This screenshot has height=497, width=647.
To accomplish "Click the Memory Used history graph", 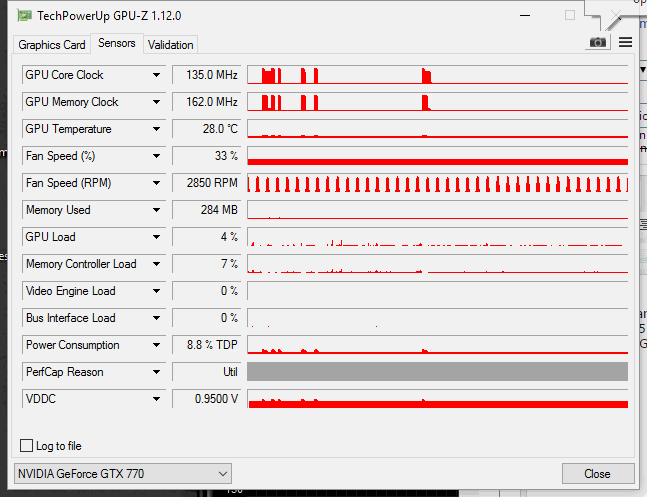I will pyautogui.click(x=437, y=210).
